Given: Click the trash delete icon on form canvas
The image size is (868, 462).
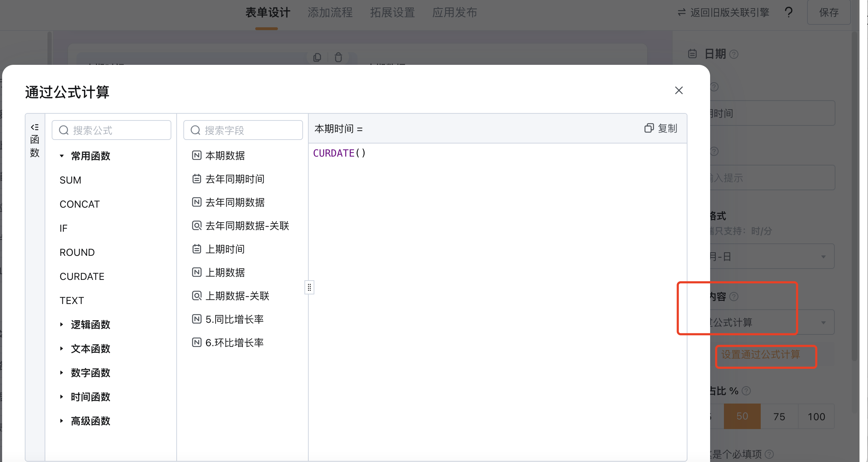Looking at the screenshot, I should 338,57.
